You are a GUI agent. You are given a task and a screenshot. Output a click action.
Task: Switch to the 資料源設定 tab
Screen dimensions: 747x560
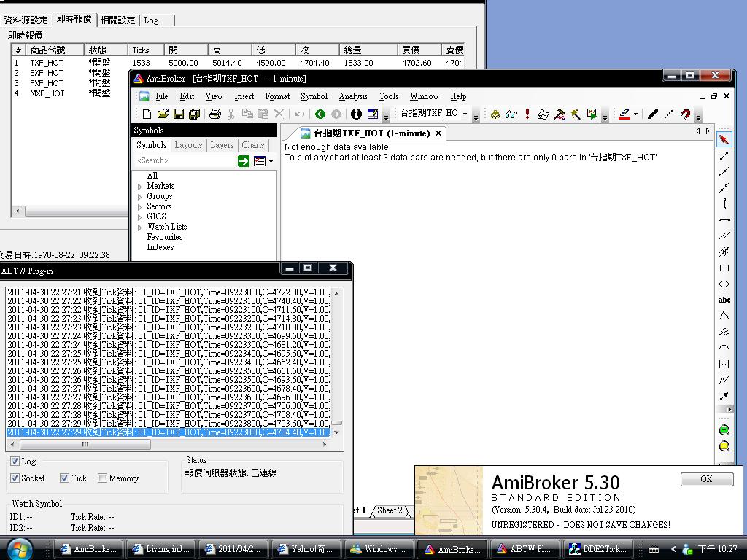[x=26, y=20]
